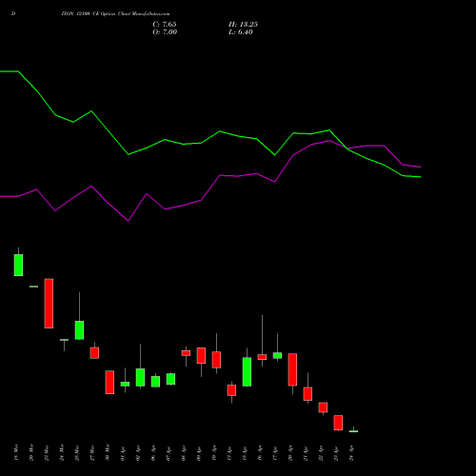This screenshot has height=476, width=476.
Task: Select the 25 Mar date label
Action: (77, 452)
